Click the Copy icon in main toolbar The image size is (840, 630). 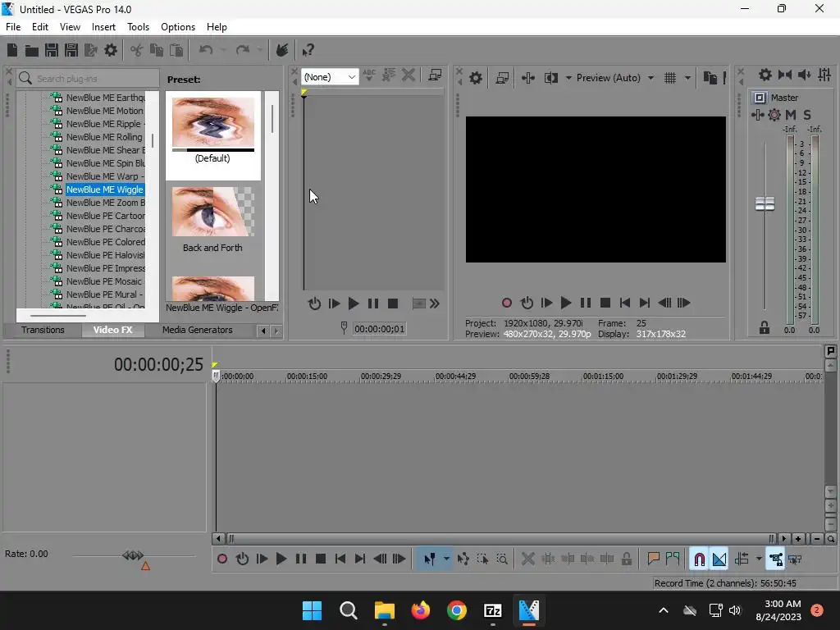point(157,50)
